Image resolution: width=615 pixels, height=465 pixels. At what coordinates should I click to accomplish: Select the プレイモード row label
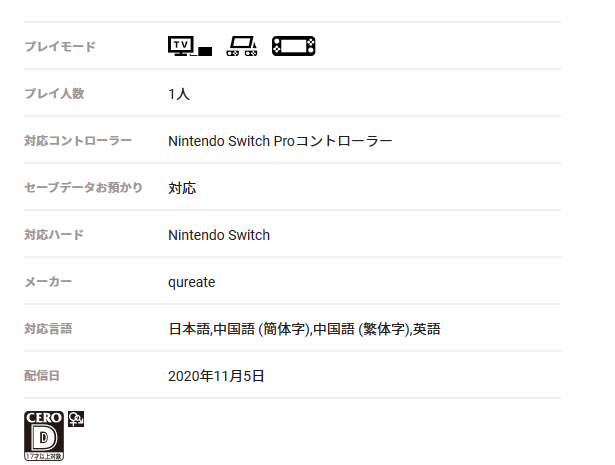coord(60,47)
